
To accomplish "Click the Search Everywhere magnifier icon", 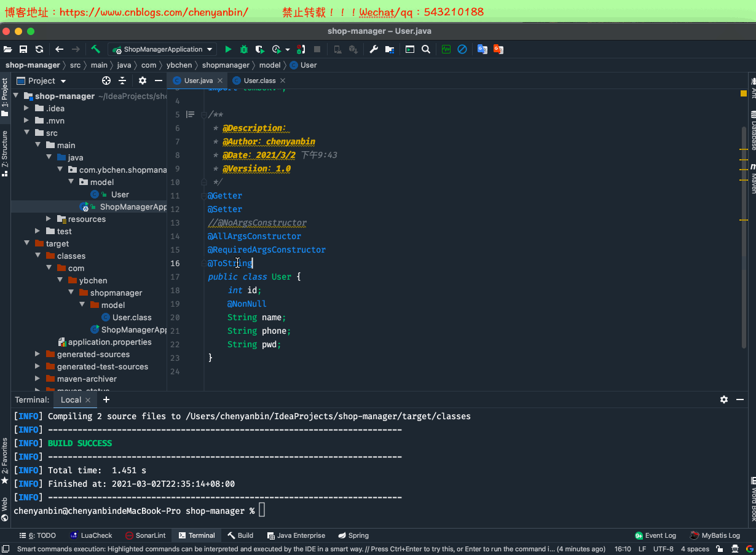I will 426,49.
